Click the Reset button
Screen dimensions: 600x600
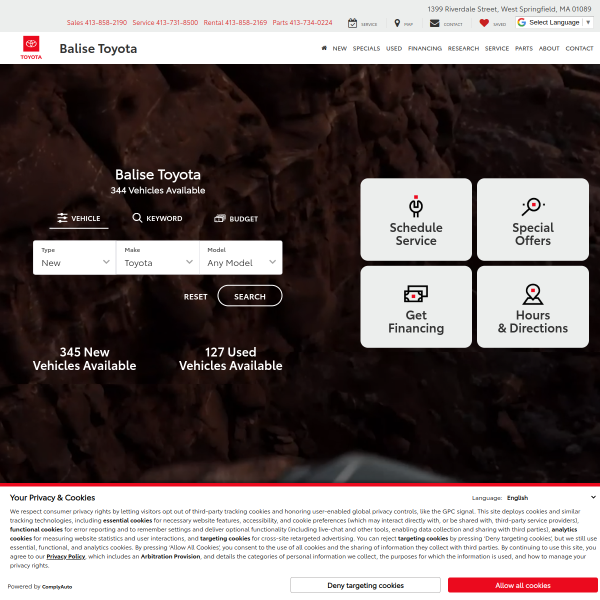[x=195, y=297]
